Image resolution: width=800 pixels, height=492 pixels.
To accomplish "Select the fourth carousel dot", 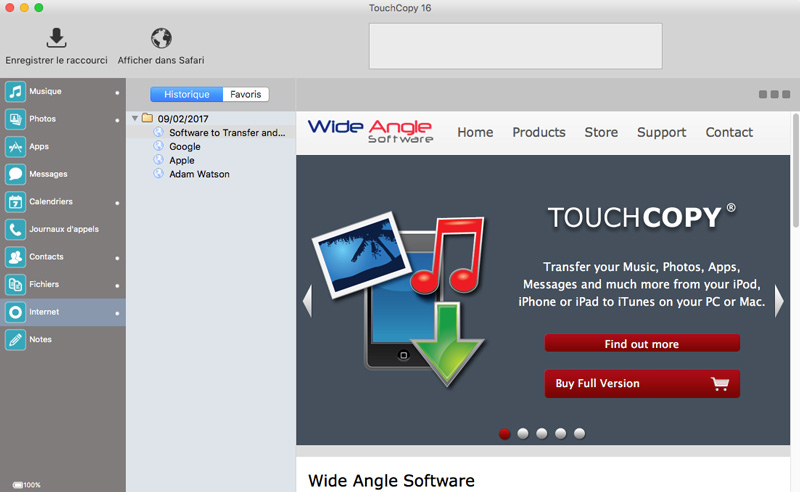I will point(561,434).
